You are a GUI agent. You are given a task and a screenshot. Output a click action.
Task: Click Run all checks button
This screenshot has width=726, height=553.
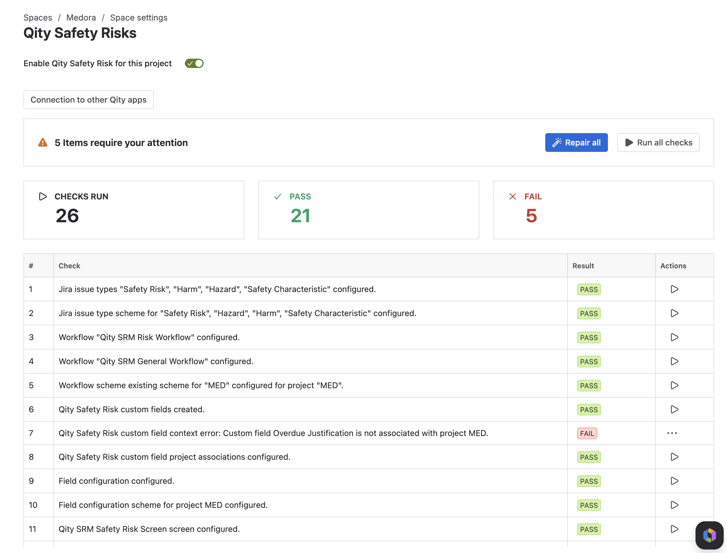(658, 143)
